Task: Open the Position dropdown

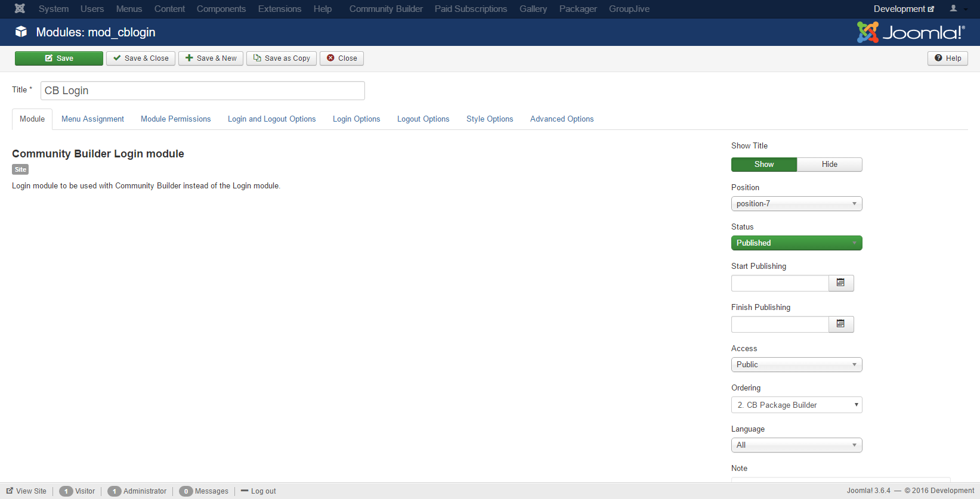Action: pyautogui.click(x=797, y=204)
